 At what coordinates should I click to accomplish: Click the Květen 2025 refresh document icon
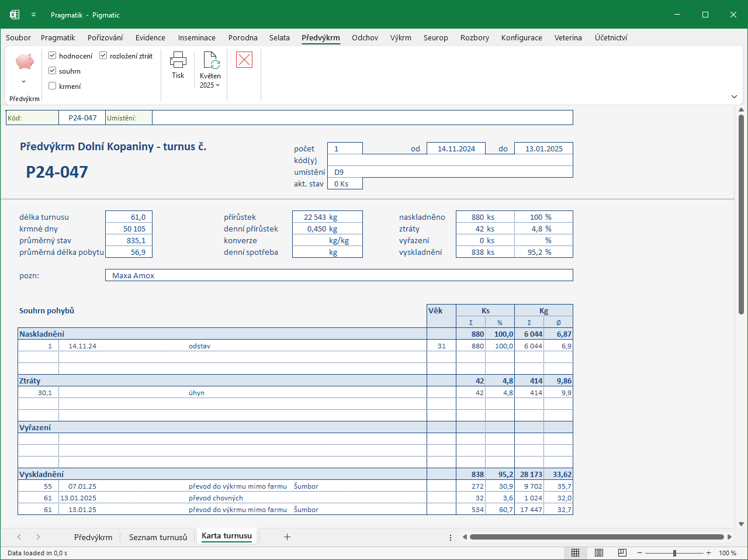[210, 60]
